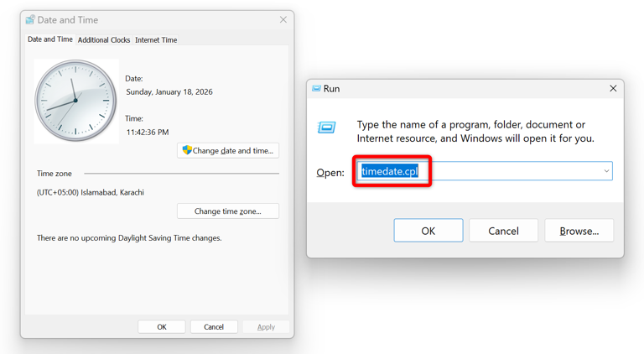Viewport: 644px width, 354px height.
Task: Confirm with OK in Date and Time dialog
Action: click(162, 327)
